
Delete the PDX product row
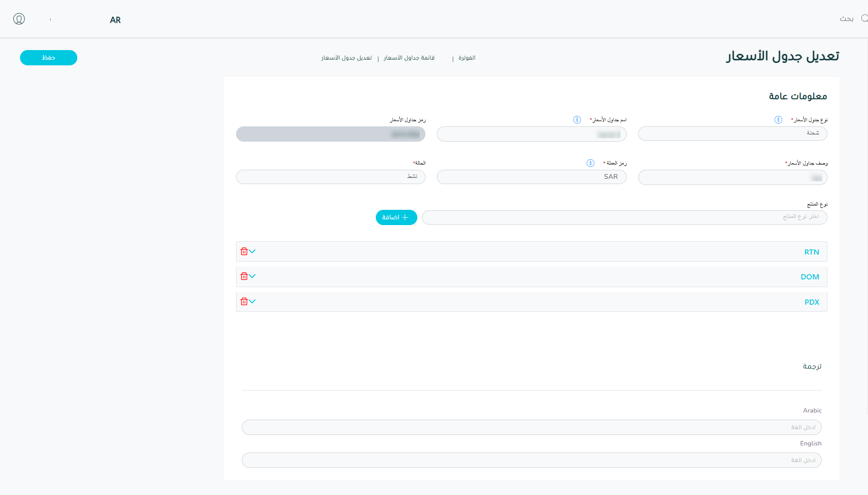click(244, 301)
